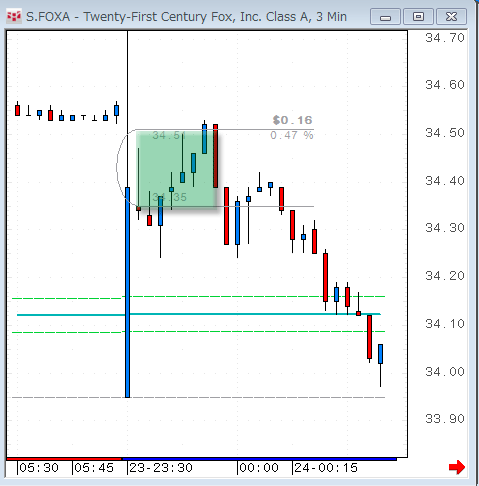This screenshot has width=479, height=486.
Task: Click the 34.30 price axis label
Action: [x=445, y=228]
